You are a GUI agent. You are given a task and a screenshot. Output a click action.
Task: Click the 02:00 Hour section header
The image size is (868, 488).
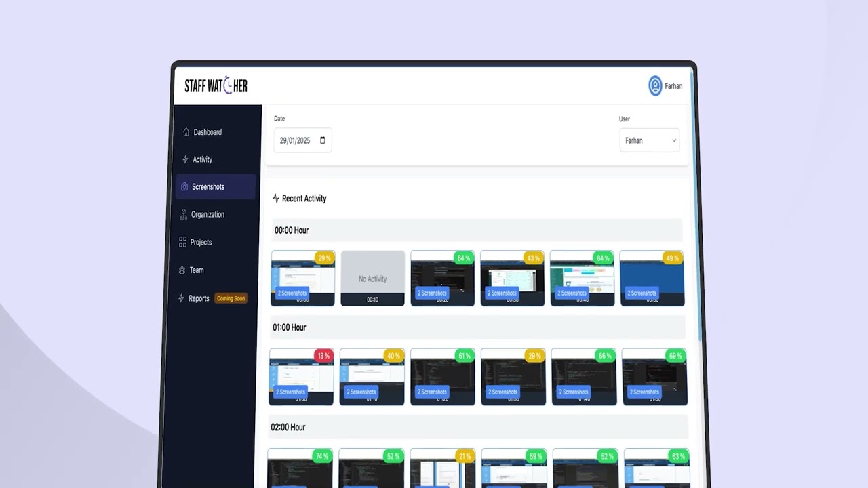tap(478, 427)
